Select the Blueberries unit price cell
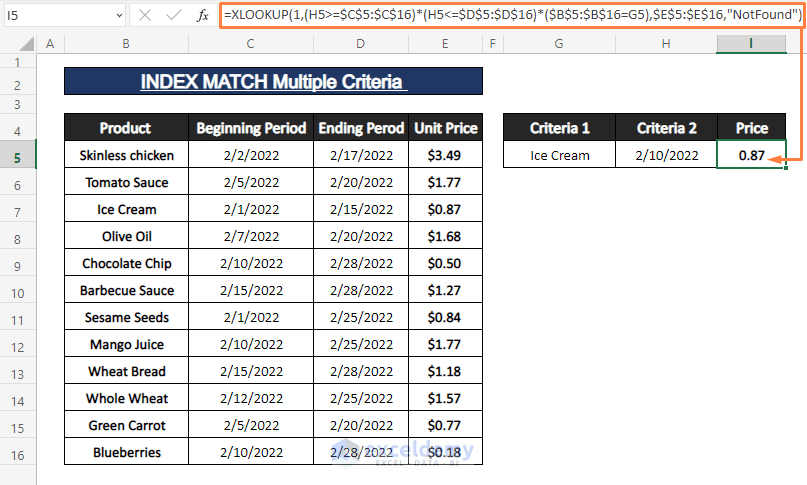Image resolution: width=807 pixels, height=485 pixels. point(445,452)
